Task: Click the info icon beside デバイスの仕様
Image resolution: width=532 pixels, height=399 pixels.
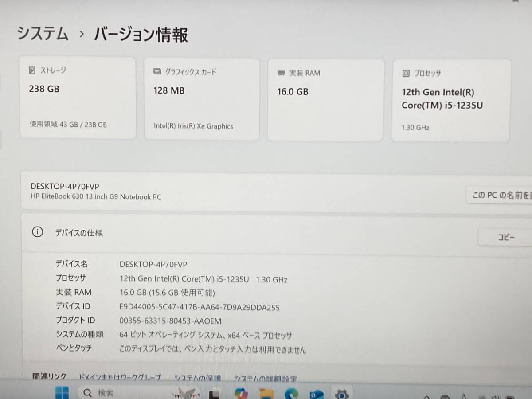Action: click(x=38, y=232)
